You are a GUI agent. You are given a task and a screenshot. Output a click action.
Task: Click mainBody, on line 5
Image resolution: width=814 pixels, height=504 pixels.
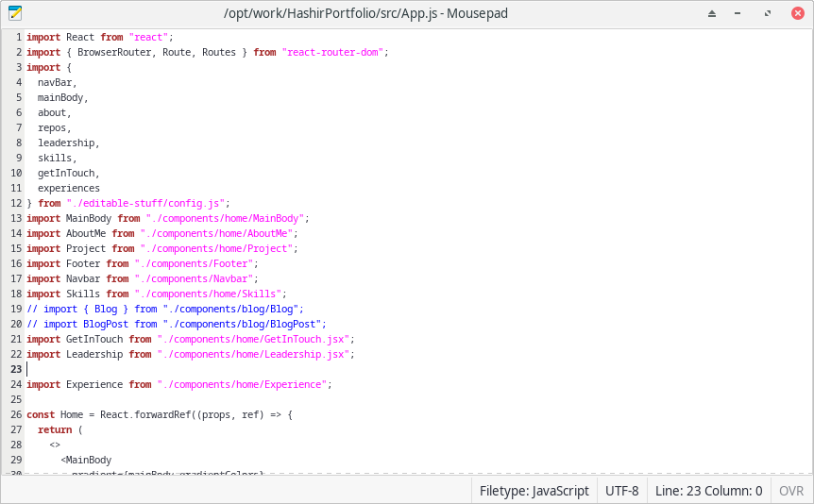(x=63, y=97)
